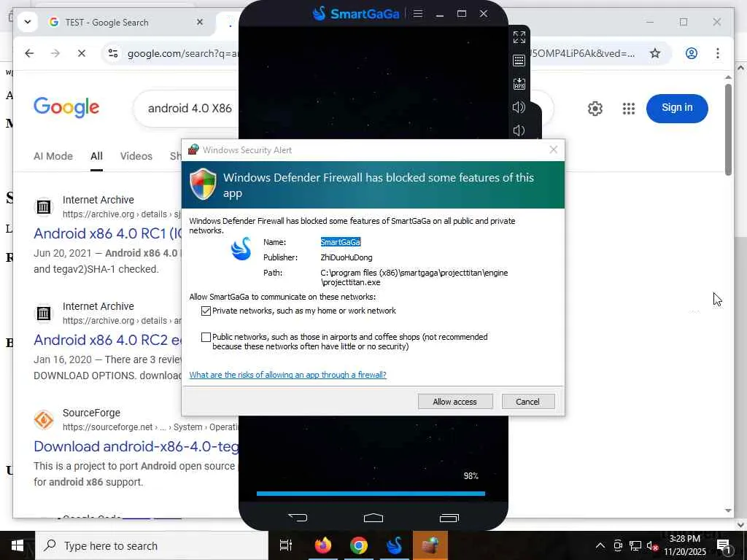Open Chrome three-dot menu
747x560 pixels.
click(x=718, y=53)
